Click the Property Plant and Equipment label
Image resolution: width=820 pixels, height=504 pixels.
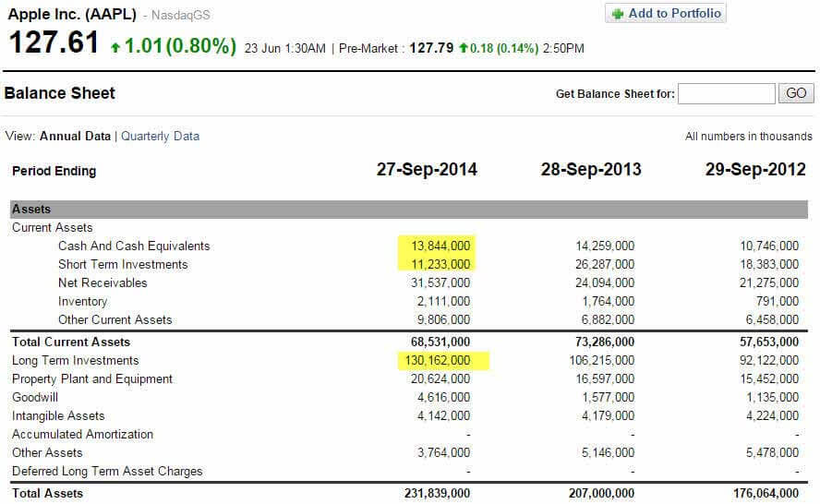coord(92,379)
